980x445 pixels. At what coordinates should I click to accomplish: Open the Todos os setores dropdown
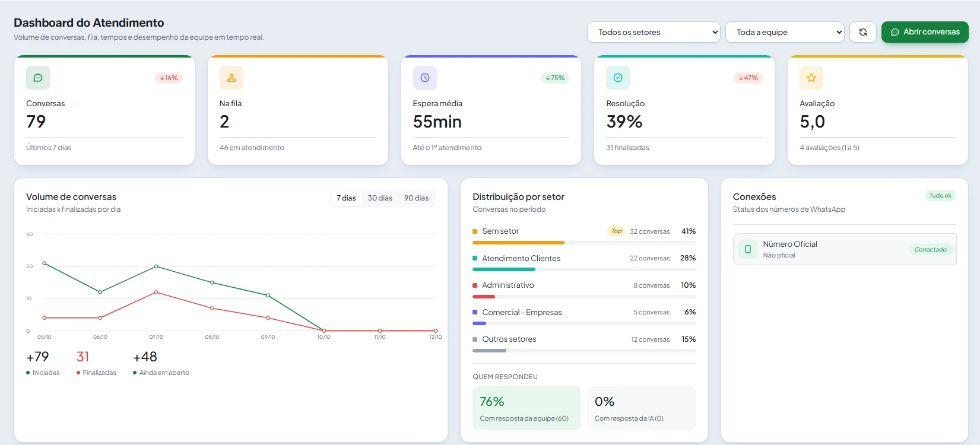pos(654,32)
